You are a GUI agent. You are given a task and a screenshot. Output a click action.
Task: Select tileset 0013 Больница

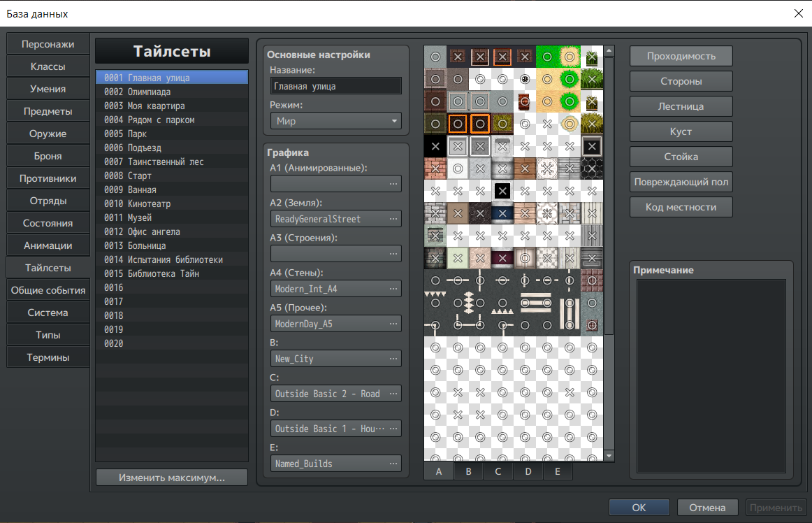click(x=172, y=245)
